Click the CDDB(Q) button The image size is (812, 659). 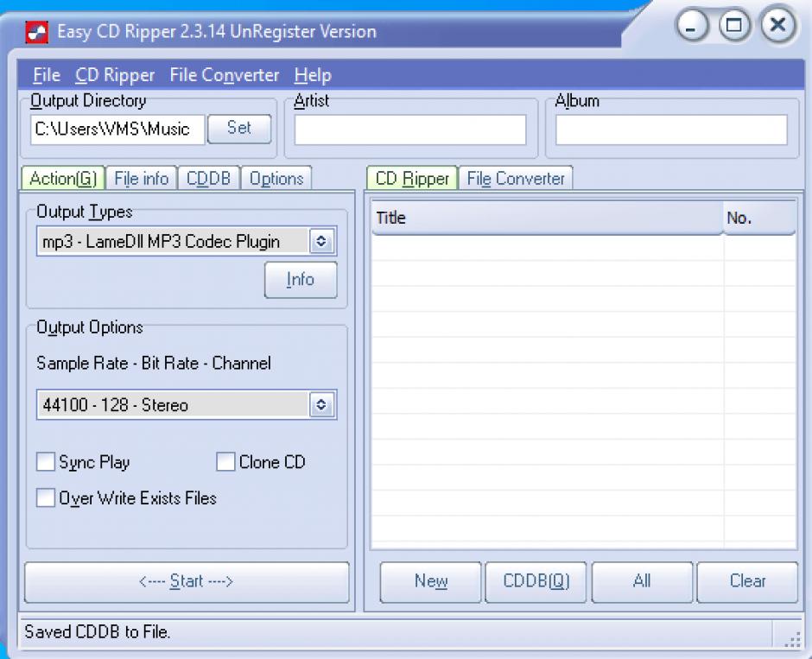(x=536, y=582)
